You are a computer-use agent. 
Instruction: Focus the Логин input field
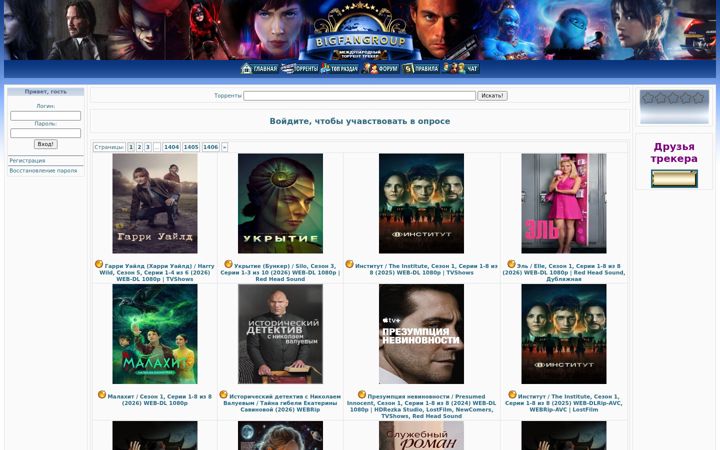(45, 116)
